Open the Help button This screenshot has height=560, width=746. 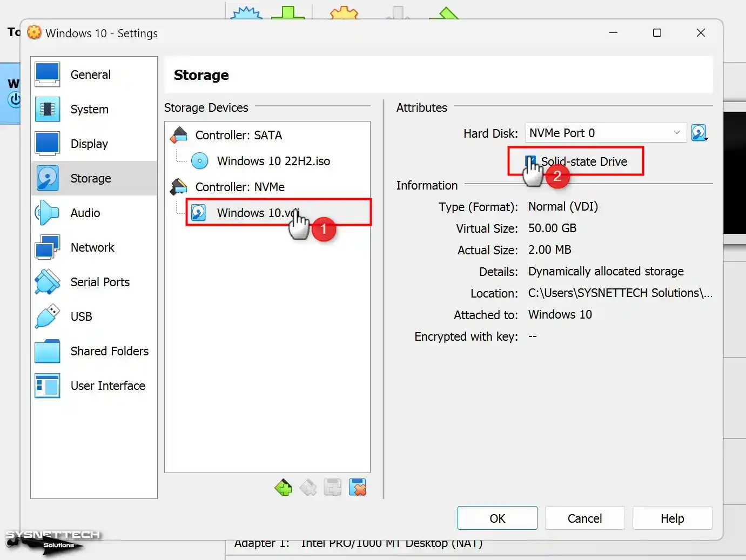tap(673, 518)
